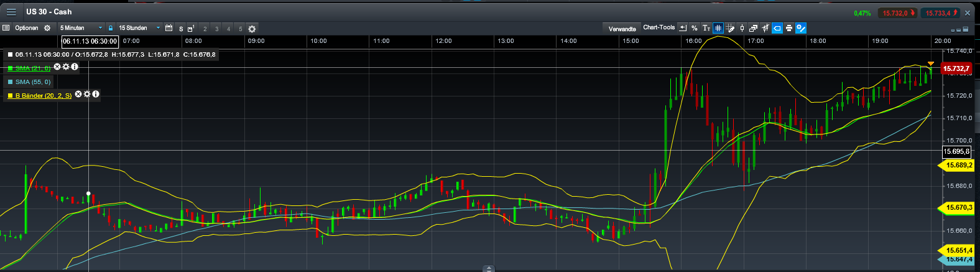Open the Optionen menu
The image size is (980, 272).
click(x=27, y=28)
